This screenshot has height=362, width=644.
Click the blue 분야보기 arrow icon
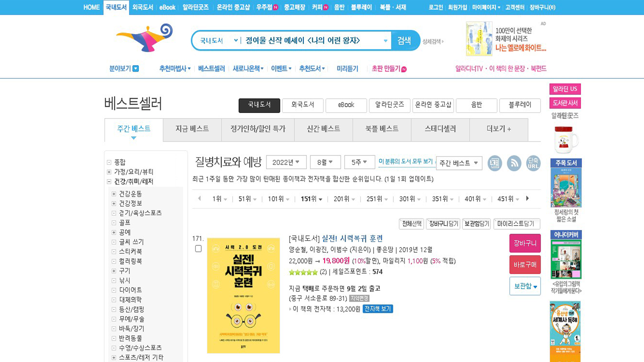click(136, 69)
